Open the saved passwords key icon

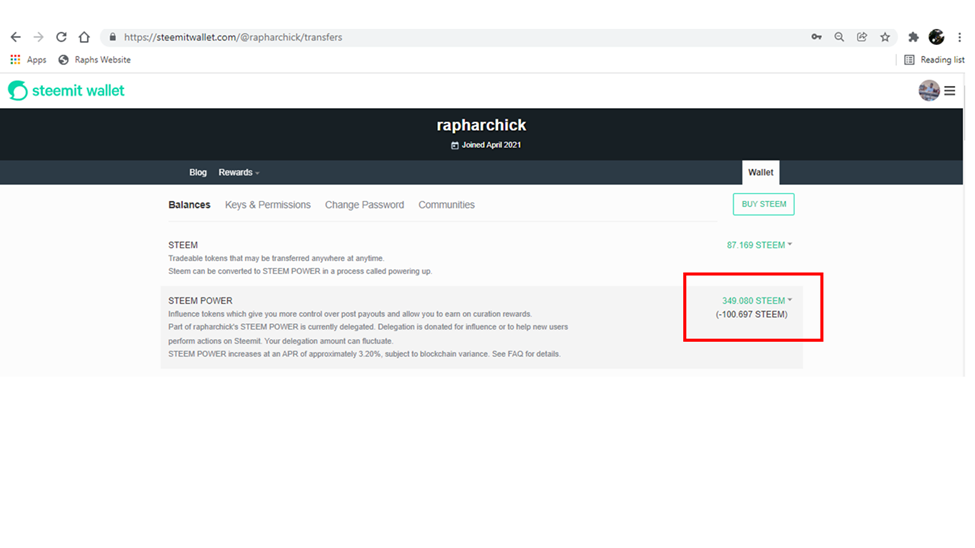click(816, 37)
